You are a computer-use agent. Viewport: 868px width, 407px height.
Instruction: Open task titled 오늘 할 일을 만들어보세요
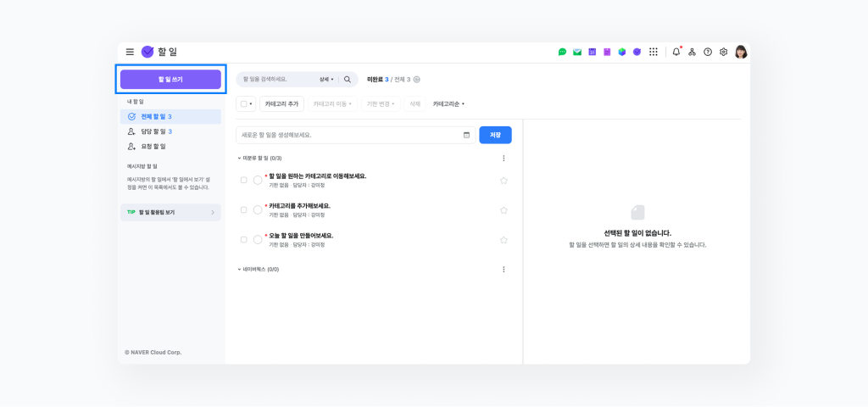[301, 236]
